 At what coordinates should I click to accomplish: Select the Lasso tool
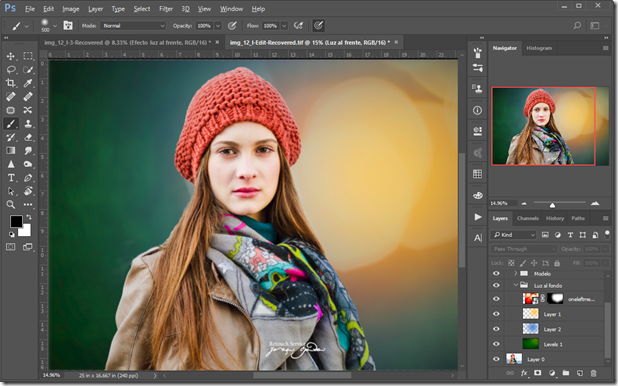pos(11,70)
